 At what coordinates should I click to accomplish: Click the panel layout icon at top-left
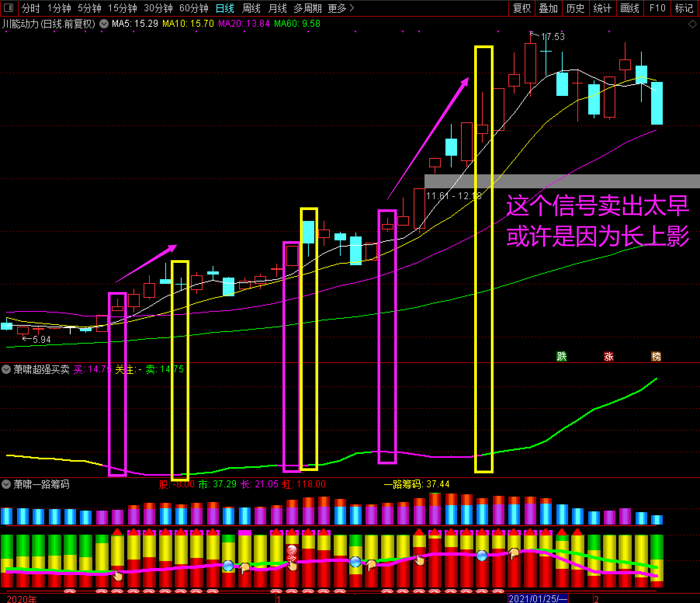[x=9, y=8]
